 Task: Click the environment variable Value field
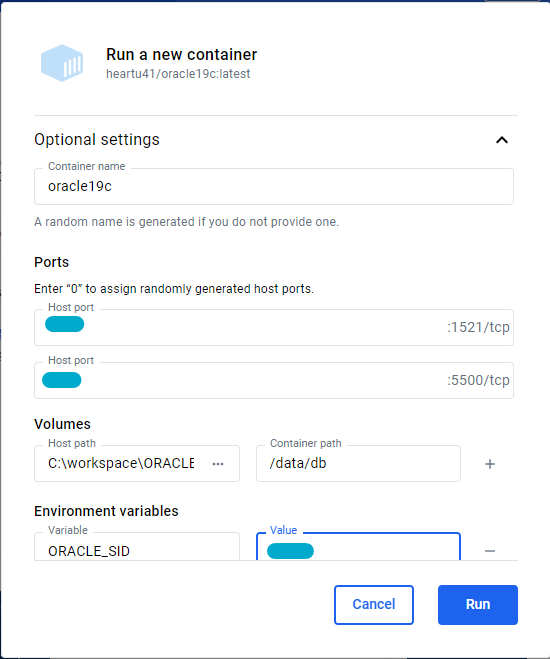(358, 546)
